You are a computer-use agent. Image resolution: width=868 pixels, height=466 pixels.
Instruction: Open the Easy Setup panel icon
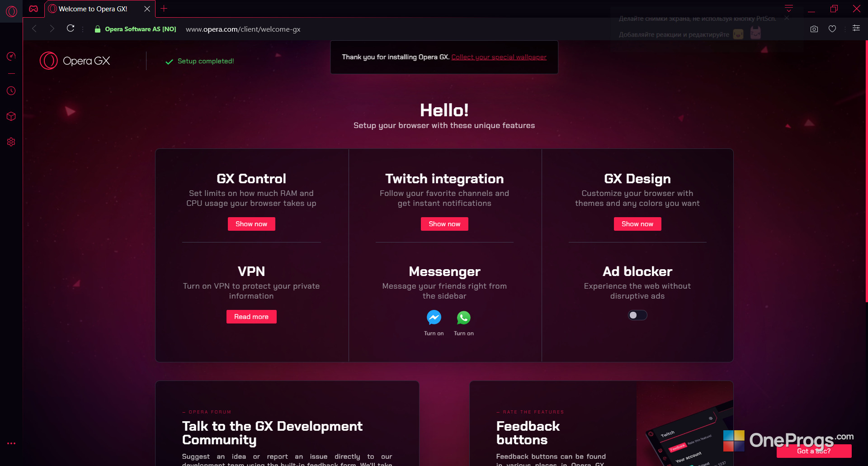(856, 28)
